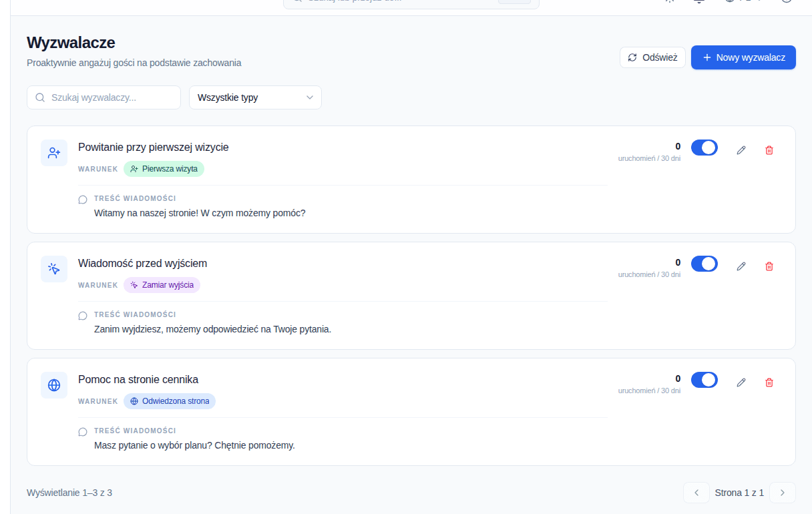Screen dimensions: 812x514
Task: Go to next page arrow
Action: click(x=783, y=493)
